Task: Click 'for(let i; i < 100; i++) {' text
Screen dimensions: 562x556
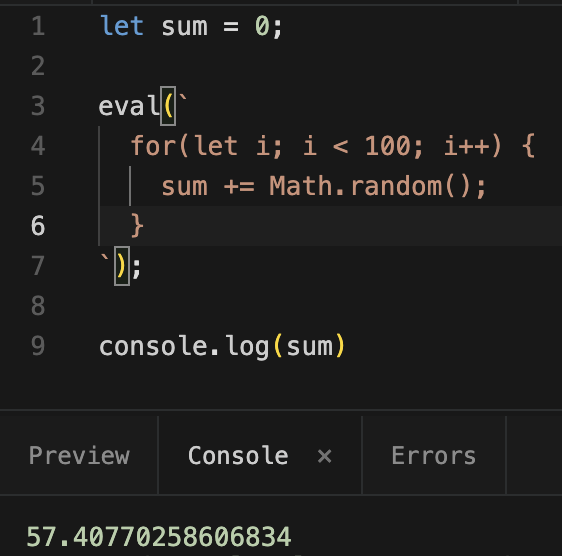Action: [x=333, y=146]
